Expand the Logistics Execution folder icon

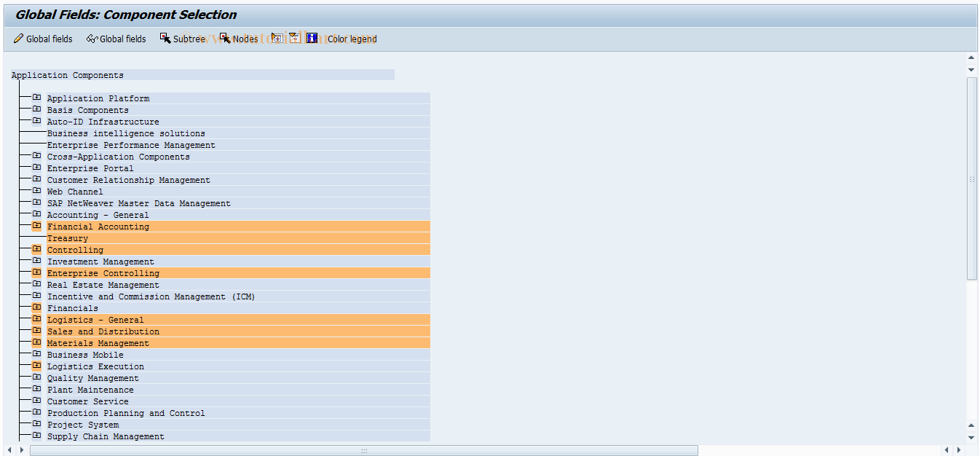(36, 366)
